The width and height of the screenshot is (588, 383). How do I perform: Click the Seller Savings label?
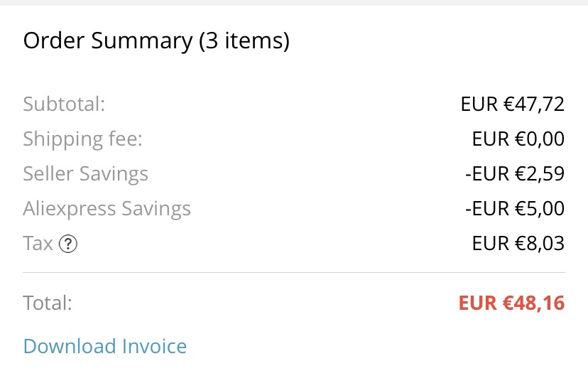click(x=85, y=174)
